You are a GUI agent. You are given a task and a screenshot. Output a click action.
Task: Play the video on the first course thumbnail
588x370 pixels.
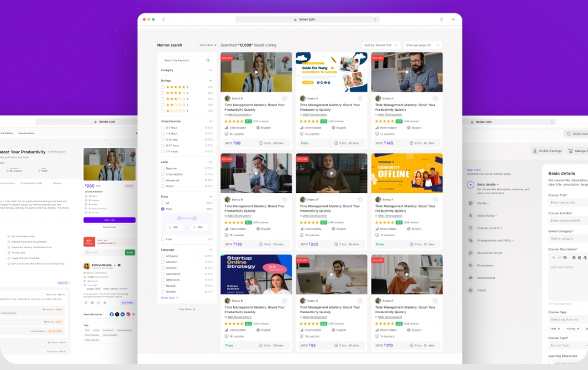tap(256, 72)
